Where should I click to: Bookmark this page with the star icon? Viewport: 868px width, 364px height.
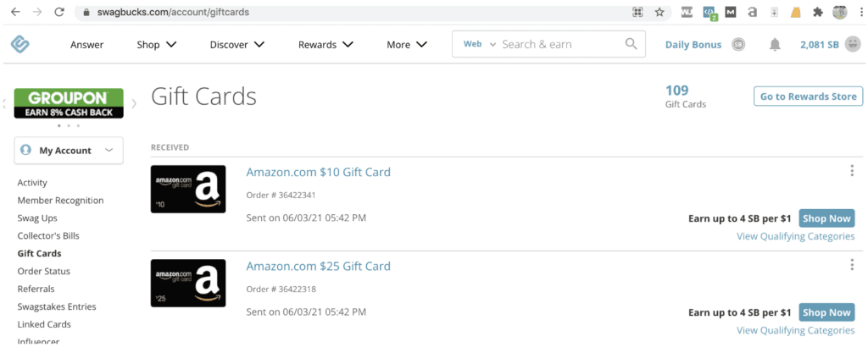click(659, 13)
